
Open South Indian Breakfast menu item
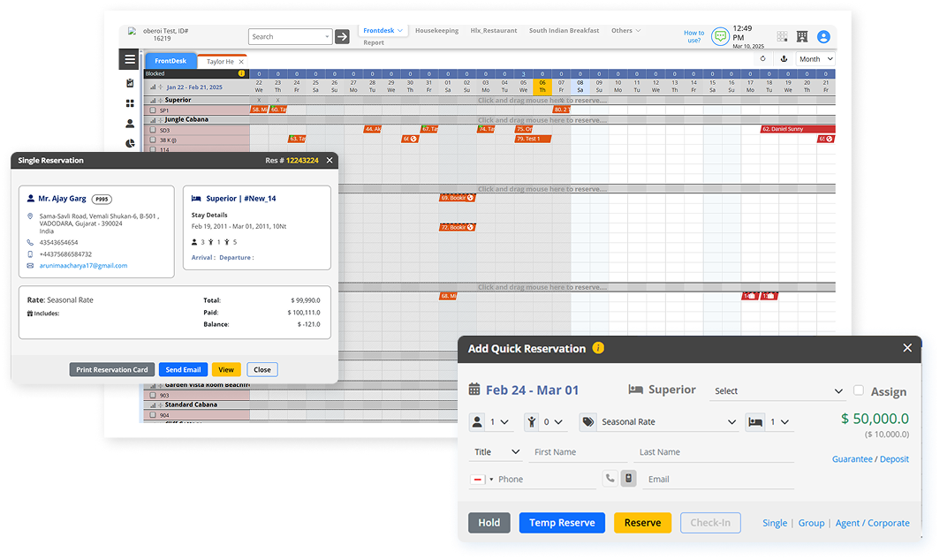coord(564,31)
